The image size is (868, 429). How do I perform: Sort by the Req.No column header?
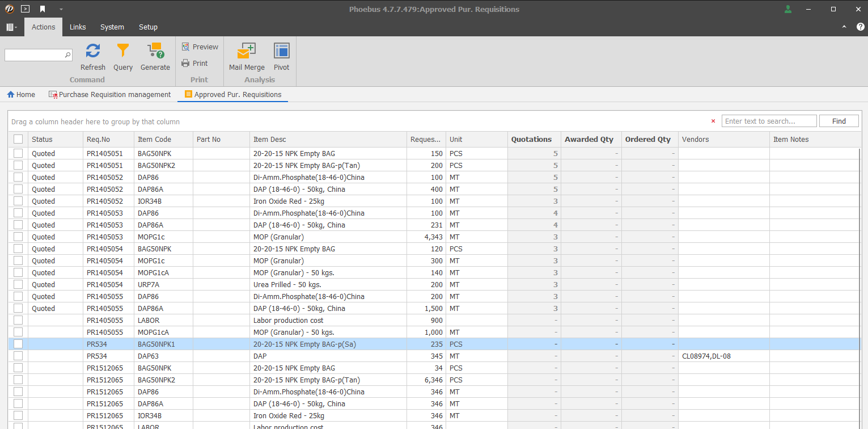tap(108, 139)
